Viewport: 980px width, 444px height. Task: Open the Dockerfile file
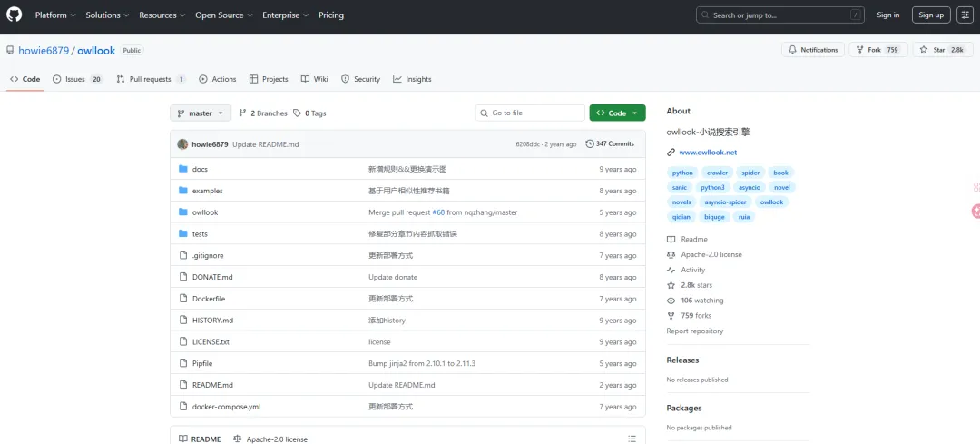(x=209, y=299)
